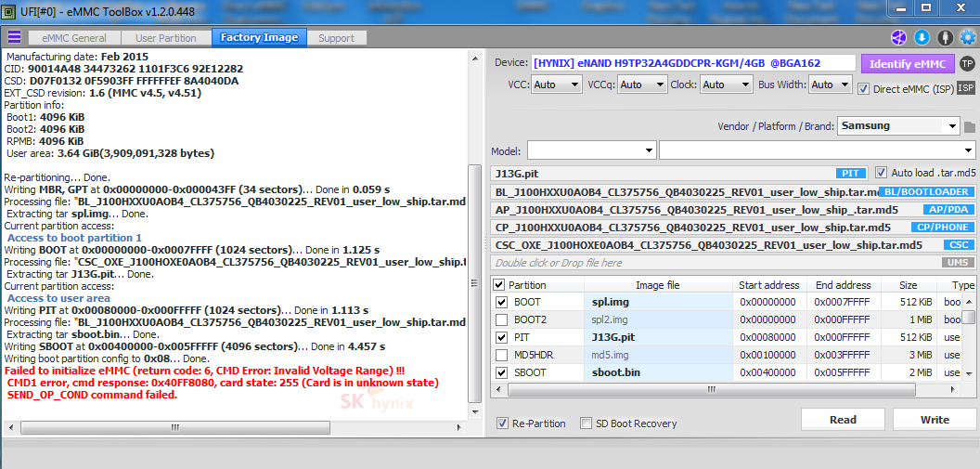The width and height of the screenshot is (980, 469).
Task: Open the VCCq voltage dropdown
Action: [642, 85]
